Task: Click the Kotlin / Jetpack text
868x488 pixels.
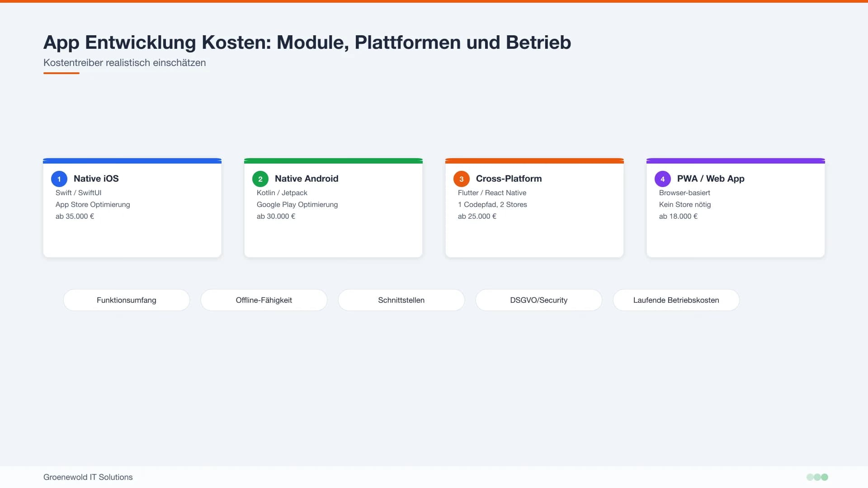Action: (x=282, y=192)
